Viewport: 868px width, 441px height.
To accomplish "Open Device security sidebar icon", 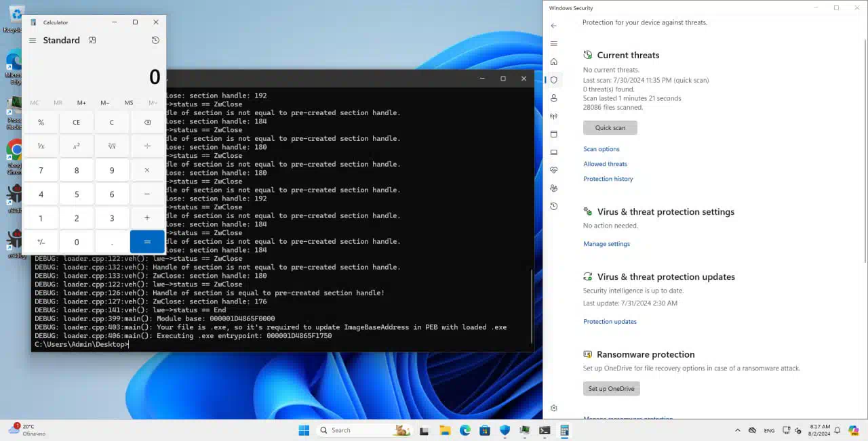I will 553,152.
